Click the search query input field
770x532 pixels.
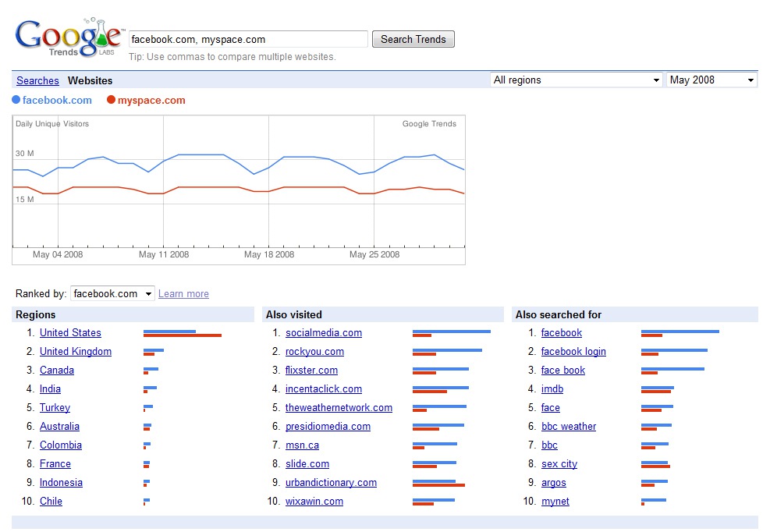[248, 39]
